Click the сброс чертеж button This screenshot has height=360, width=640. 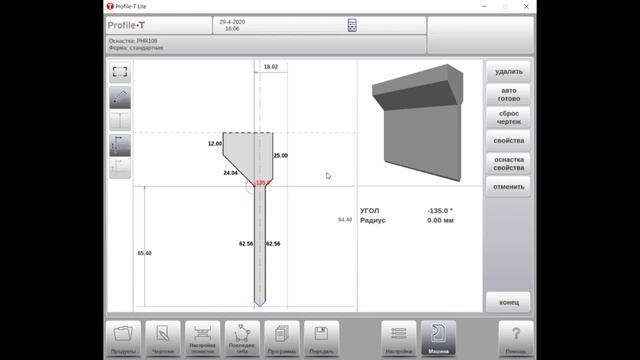509,118
